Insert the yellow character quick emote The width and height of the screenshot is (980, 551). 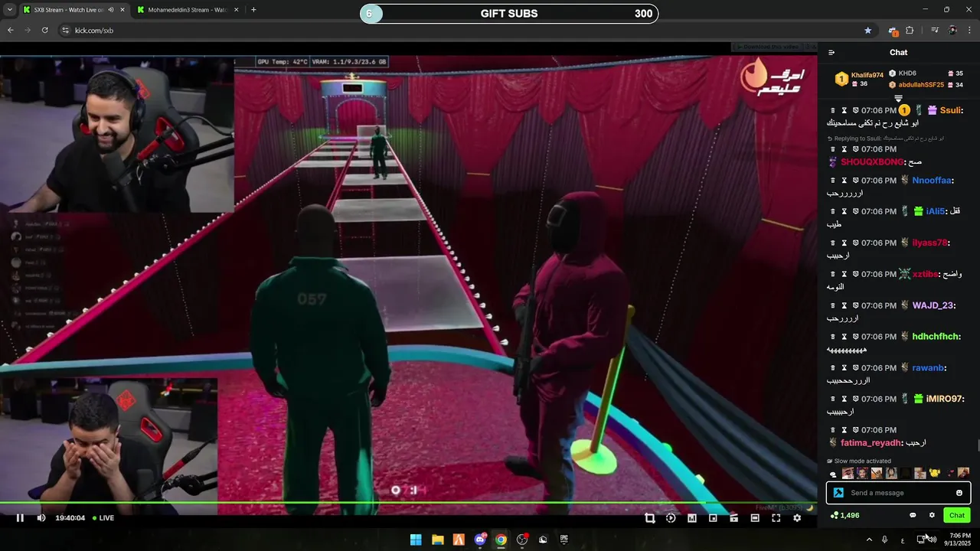coord(935,474)
